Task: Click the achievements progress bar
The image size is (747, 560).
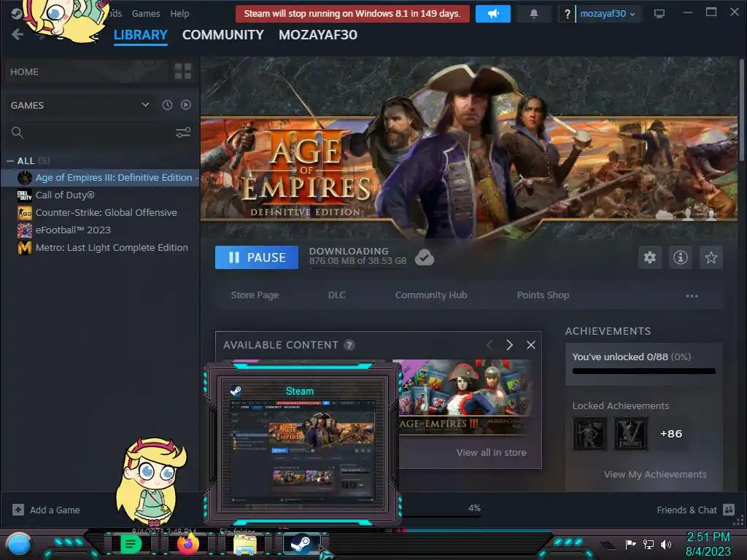Action: click(643, 371)
